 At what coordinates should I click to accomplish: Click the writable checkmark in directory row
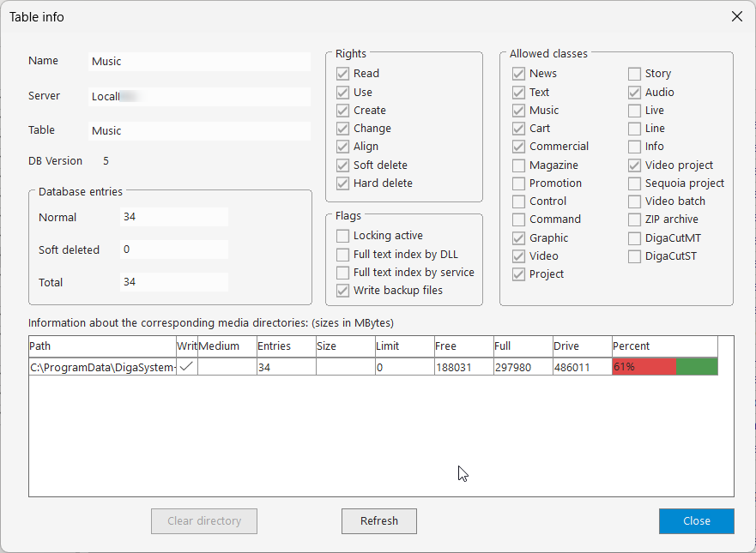186,367
